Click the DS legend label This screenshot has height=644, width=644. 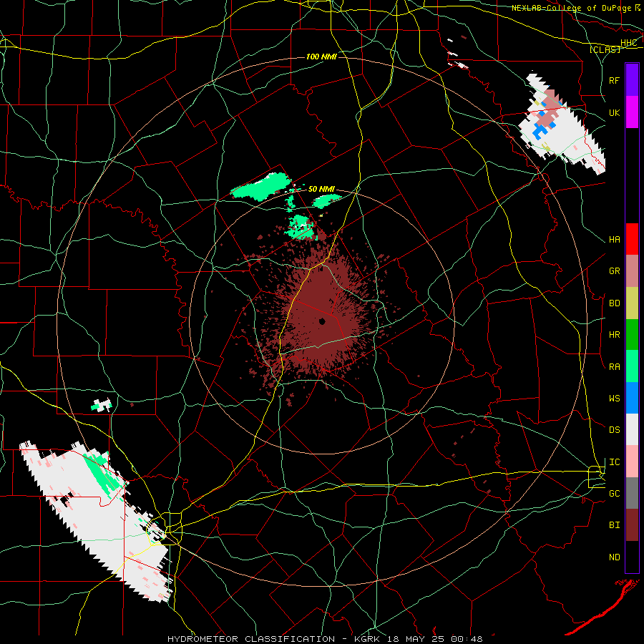coord(614,430)
